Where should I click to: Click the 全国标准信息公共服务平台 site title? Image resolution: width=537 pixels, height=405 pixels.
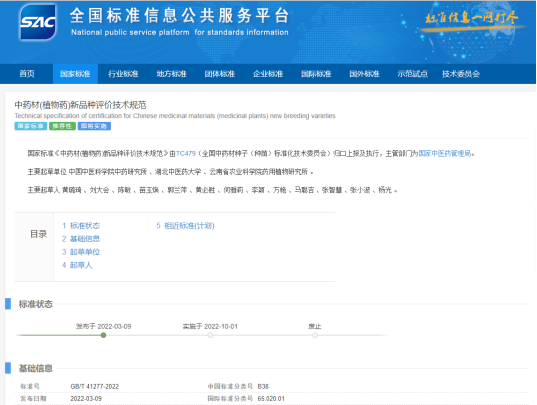[180, 16]
